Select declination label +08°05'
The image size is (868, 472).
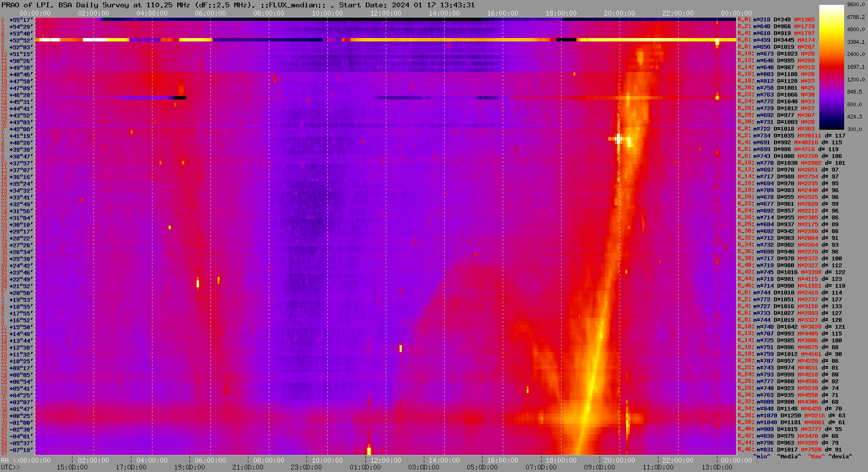pyautogui.click(x=21, y=375)
